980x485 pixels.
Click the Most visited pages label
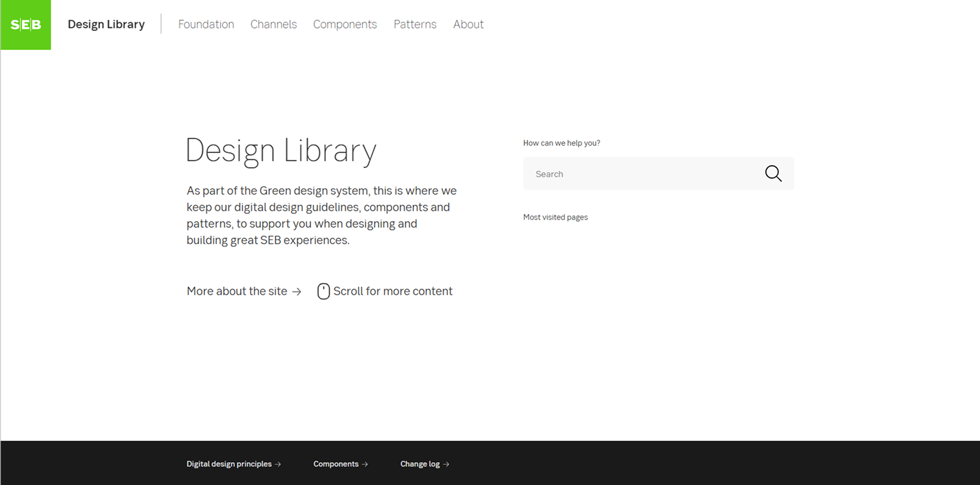click(555, 217)
